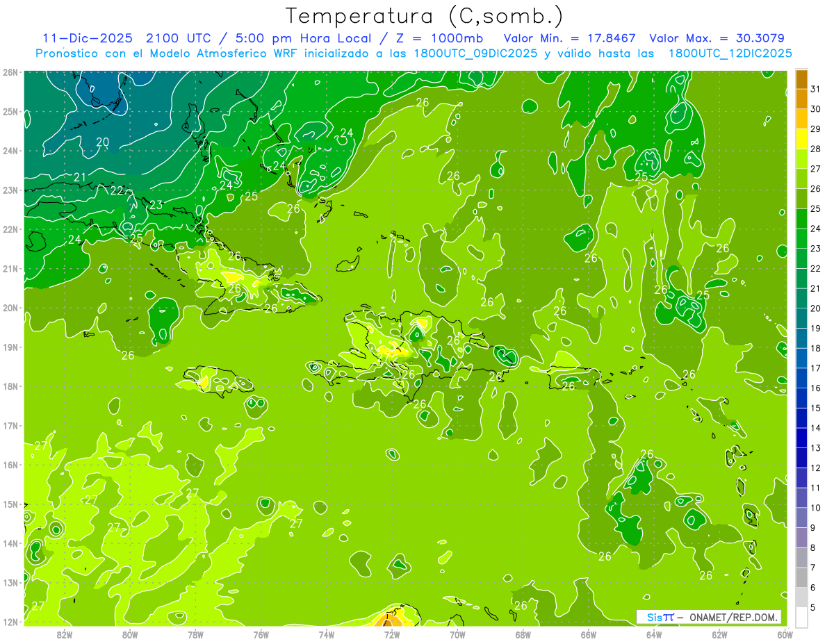
Task: Click the '82W' longitude axis label
Action: (65, 634)
